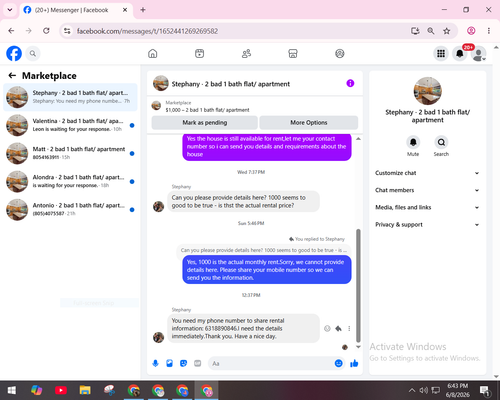The image size is (500, 400).
Task: Expand Media, files and links section
Action: (x=427, y=207)
